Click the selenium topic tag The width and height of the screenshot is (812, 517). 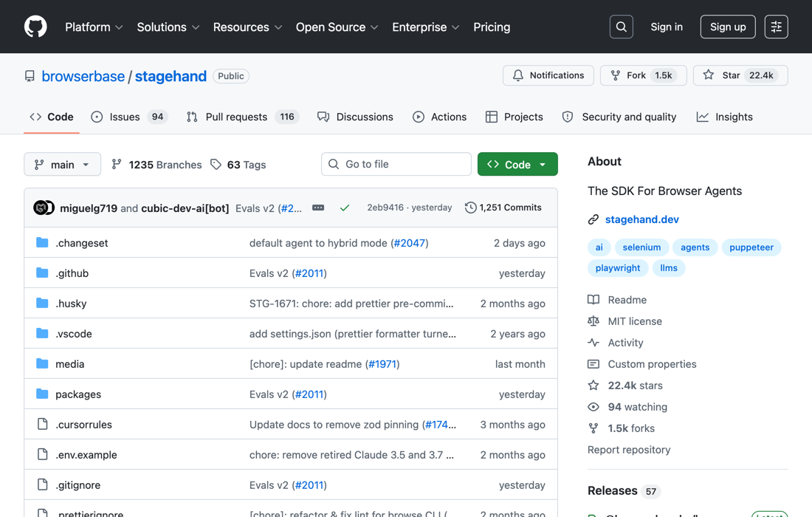point(641,247)
